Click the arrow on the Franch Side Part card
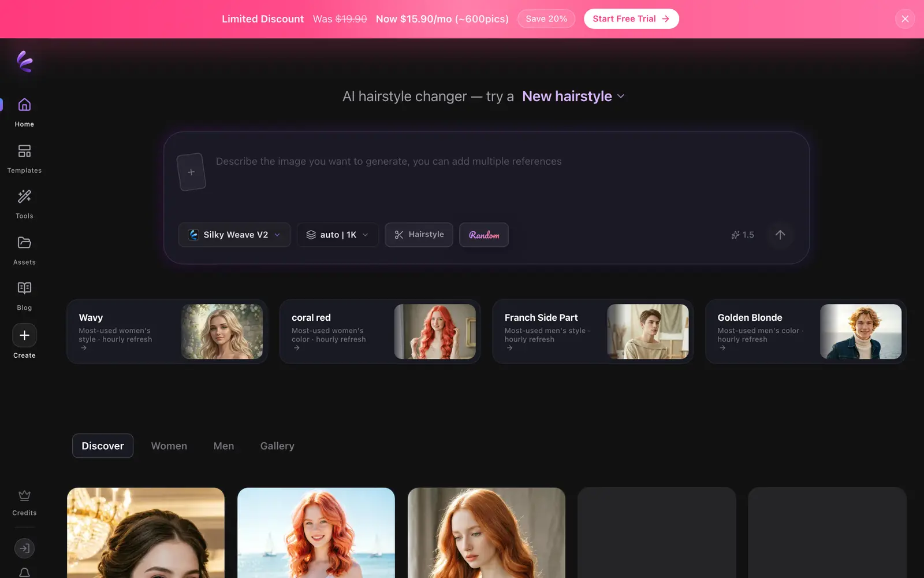 coord(509,348)
